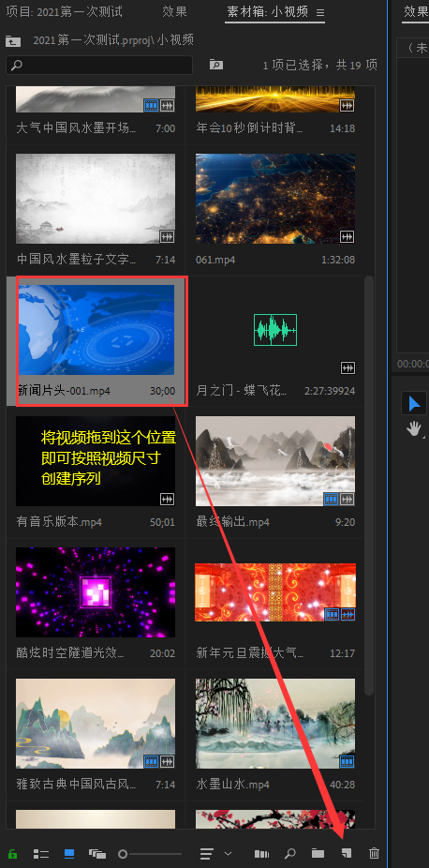Switch to list view
This screenshot has height=868, width=429.
point(41,854)
